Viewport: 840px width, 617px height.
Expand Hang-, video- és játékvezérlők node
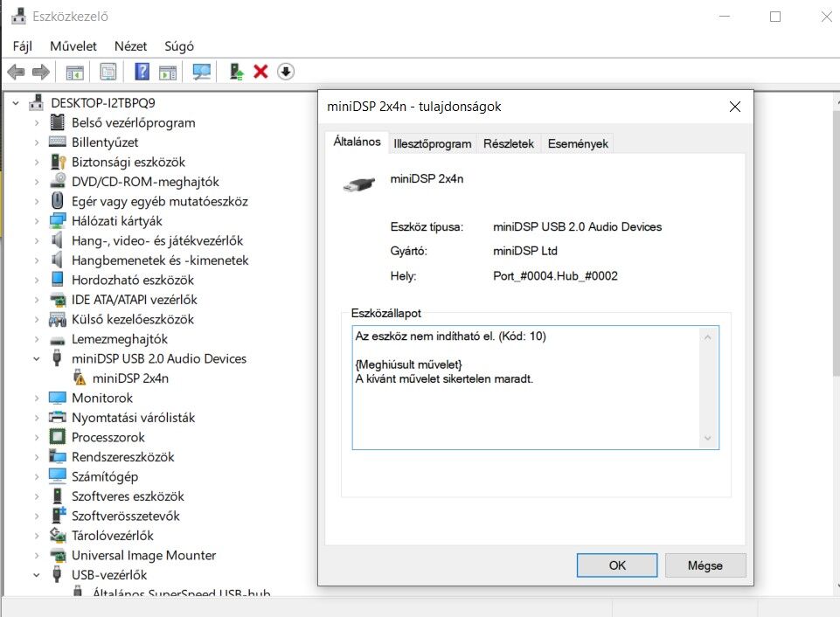37,240
